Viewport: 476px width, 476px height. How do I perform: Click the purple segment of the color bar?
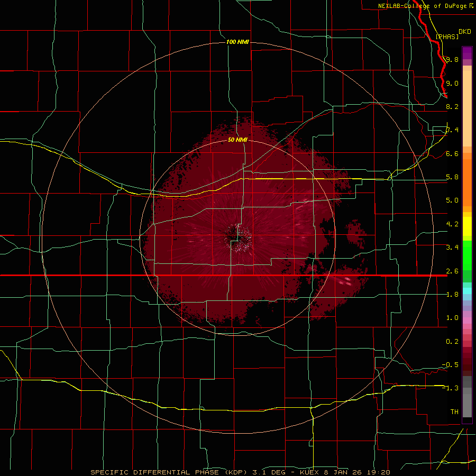coord(467,53)
